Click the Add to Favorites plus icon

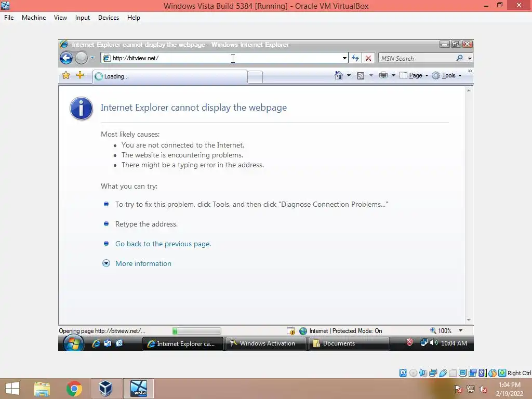pos(80,75)
